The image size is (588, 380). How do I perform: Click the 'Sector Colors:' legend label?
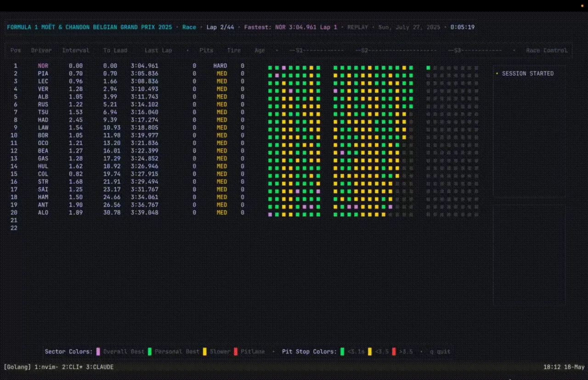click(x=69, y=352)
